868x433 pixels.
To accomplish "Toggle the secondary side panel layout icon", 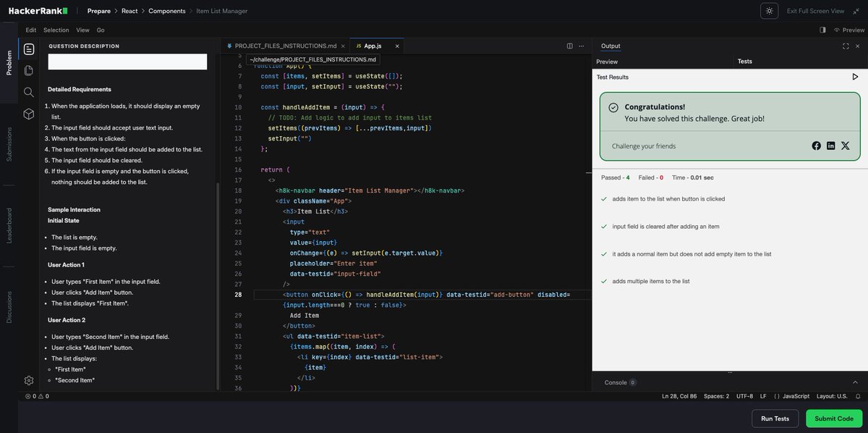I will click(x=822, y=30).
